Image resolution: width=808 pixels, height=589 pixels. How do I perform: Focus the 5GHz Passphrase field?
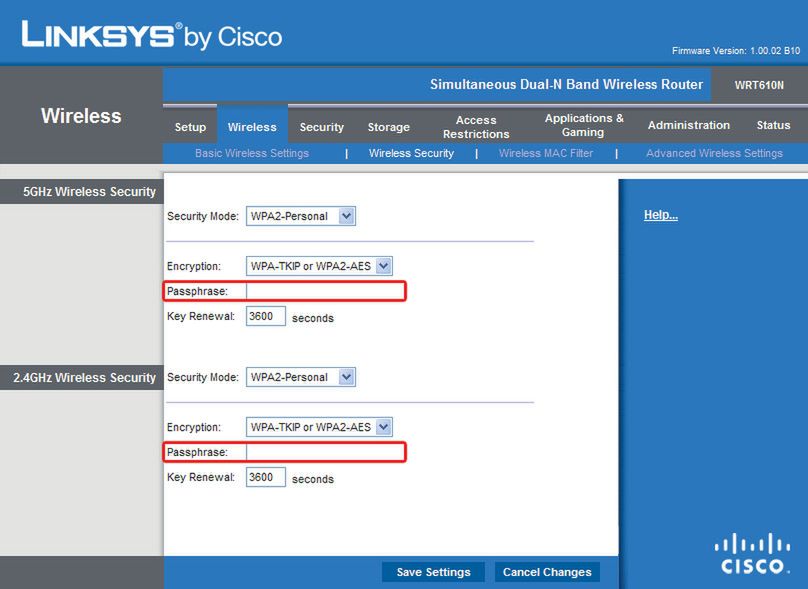pyautogui.click(x=325, y=291)
